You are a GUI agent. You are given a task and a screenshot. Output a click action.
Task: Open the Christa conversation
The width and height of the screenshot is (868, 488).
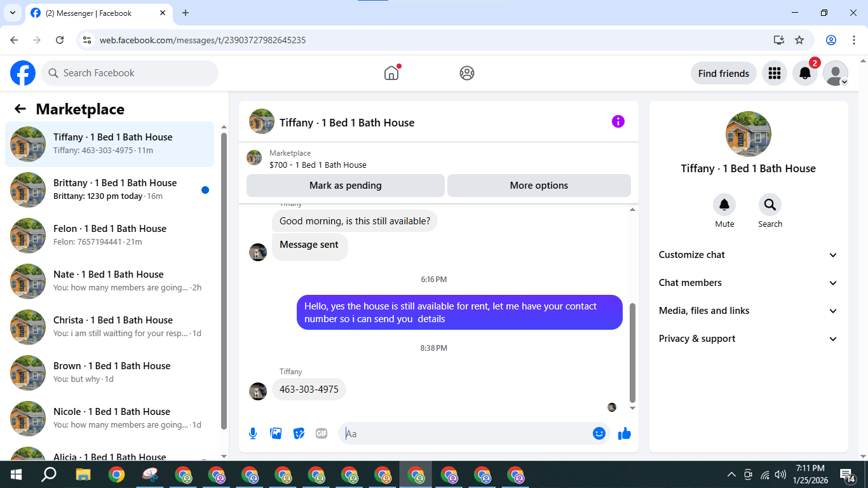(110, 327)
